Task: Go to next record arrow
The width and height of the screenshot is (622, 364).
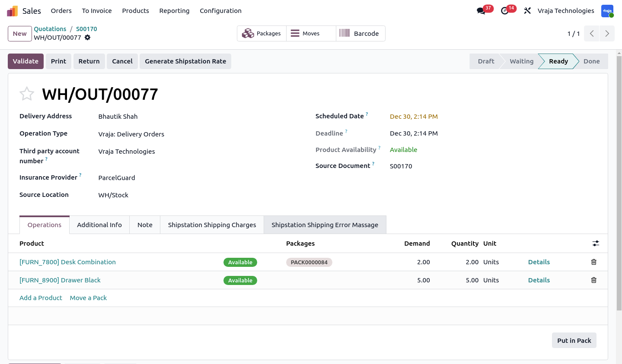Action: [607, 34]
